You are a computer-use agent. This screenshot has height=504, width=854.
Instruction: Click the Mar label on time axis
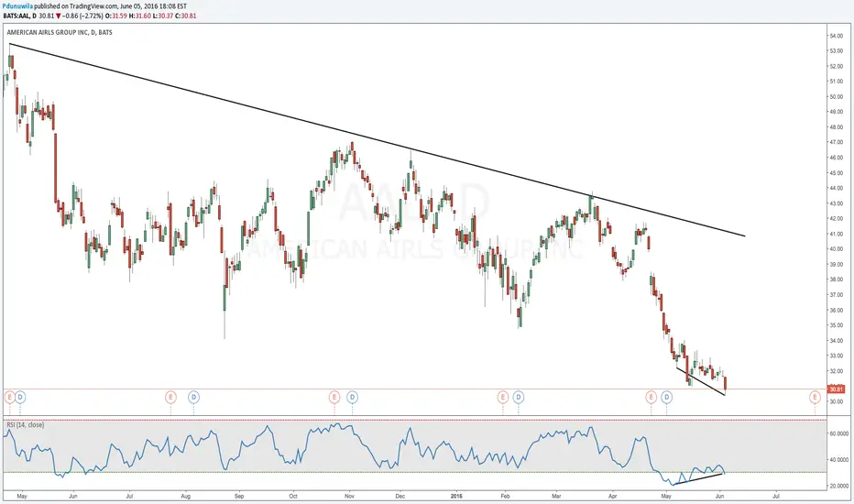point(556,497)
